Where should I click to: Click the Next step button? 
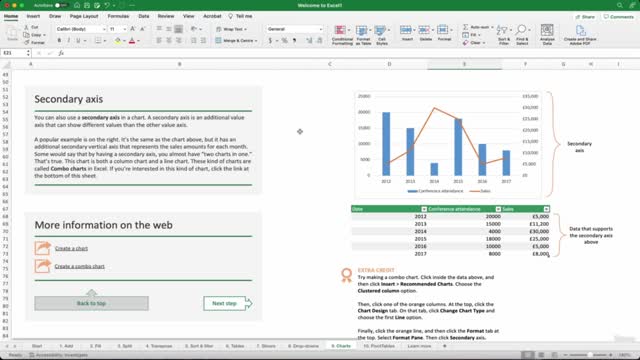(x=227, y=303)
